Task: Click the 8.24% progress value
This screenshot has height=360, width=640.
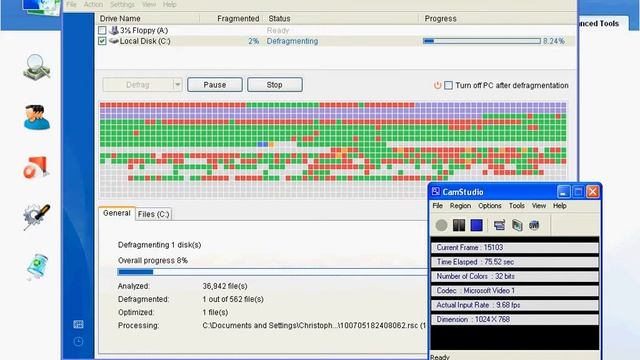Action: pyautogui.click(x=553, y=41)
